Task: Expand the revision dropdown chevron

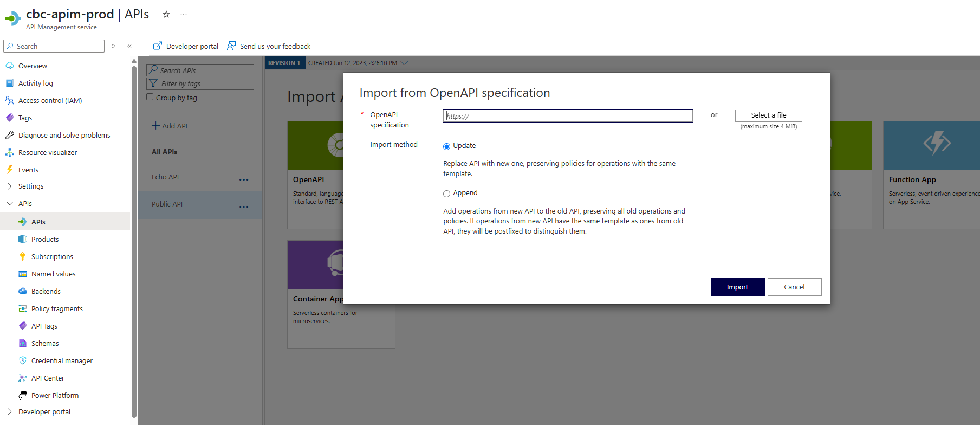Action: click(404, 63)
